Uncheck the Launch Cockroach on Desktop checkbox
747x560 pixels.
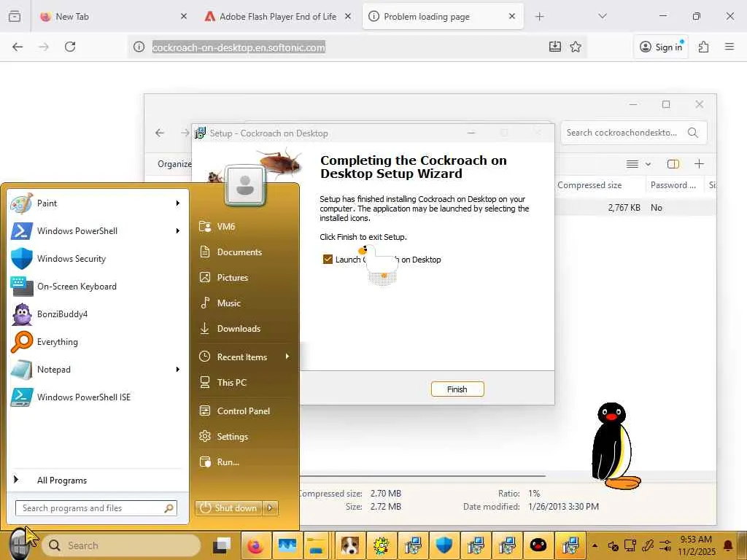pyautogui.click(x=328, y=259)
